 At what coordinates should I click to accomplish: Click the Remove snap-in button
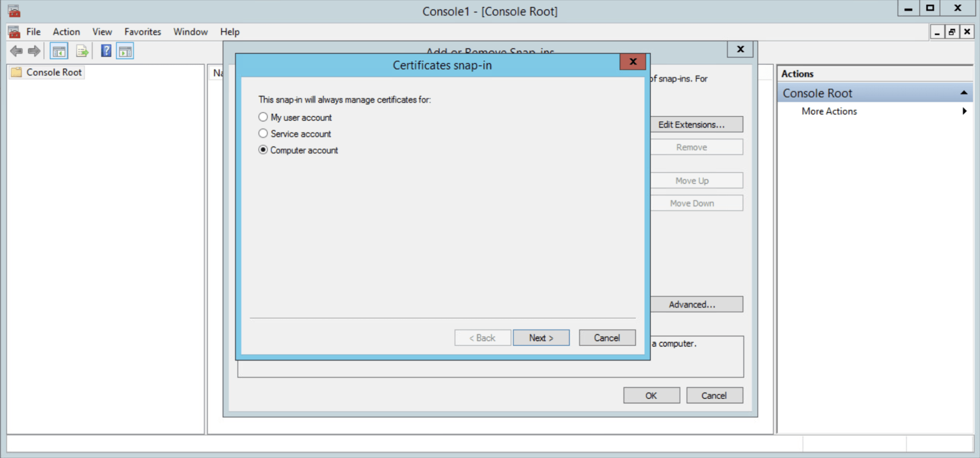(696, 147)
